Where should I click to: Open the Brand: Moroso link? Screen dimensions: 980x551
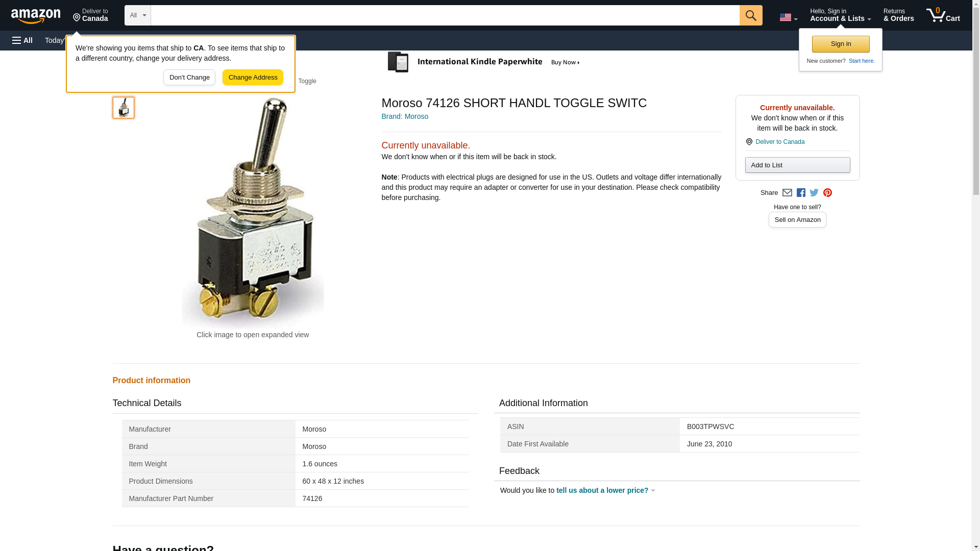(x=405, y=116)
